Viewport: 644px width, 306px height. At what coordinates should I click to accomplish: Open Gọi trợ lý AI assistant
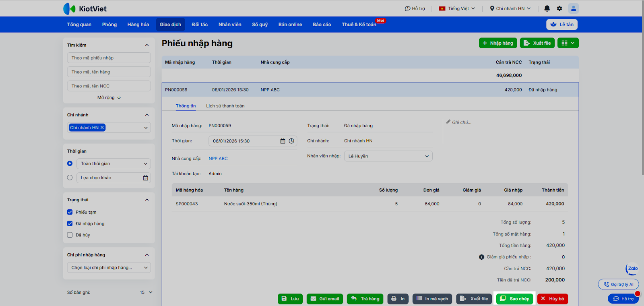click(x=618, y=284)
